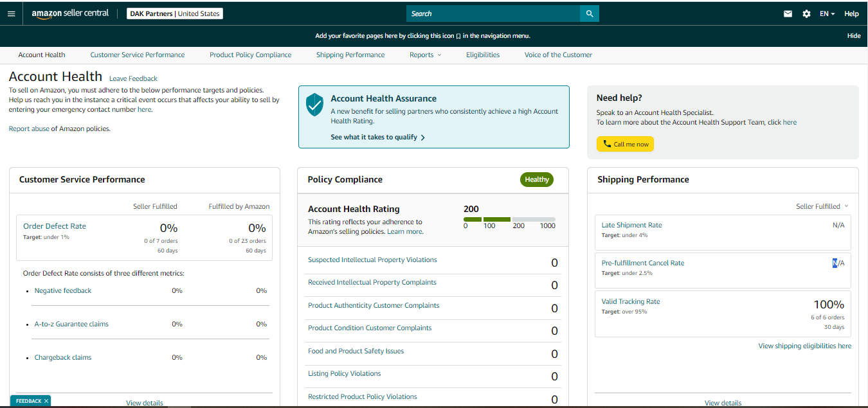868x408 pixels.
Task: Expand See what it takes to qualify
Action: coord(377,137)
